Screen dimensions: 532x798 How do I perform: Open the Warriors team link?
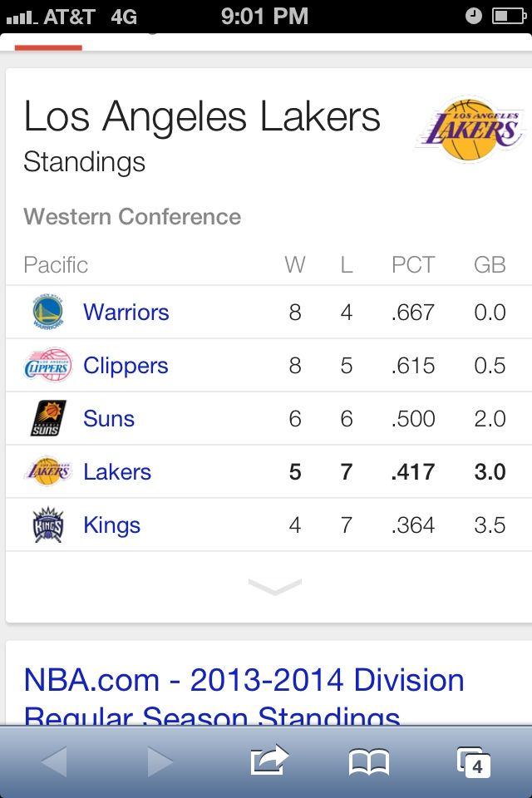126,312
